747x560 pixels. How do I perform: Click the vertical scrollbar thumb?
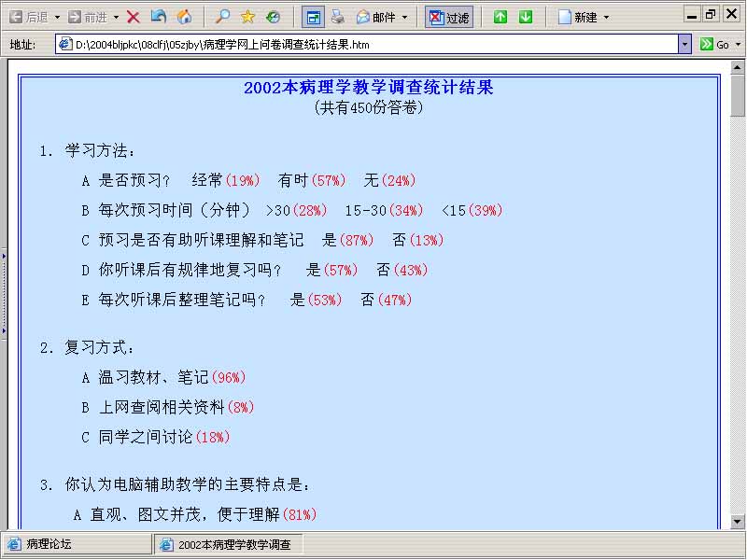[x=737, y=95]
